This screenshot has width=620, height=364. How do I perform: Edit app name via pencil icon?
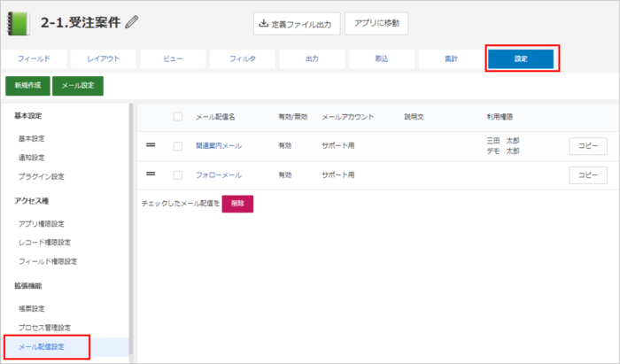pos(132,22)
